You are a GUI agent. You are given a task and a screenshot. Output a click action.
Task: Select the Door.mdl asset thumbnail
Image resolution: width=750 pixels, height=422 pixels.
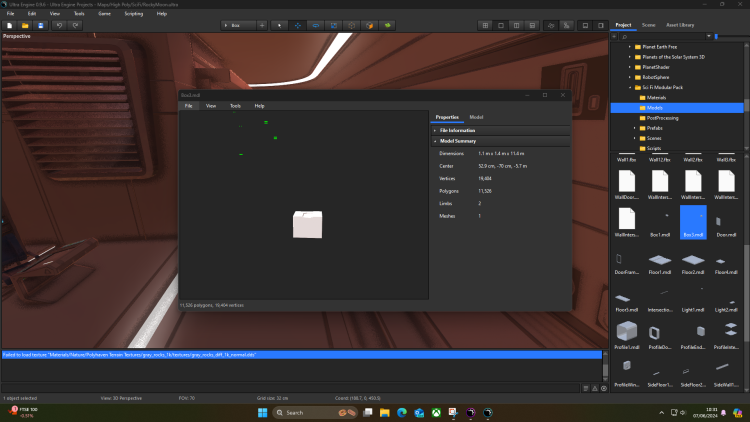click(725, 220)
